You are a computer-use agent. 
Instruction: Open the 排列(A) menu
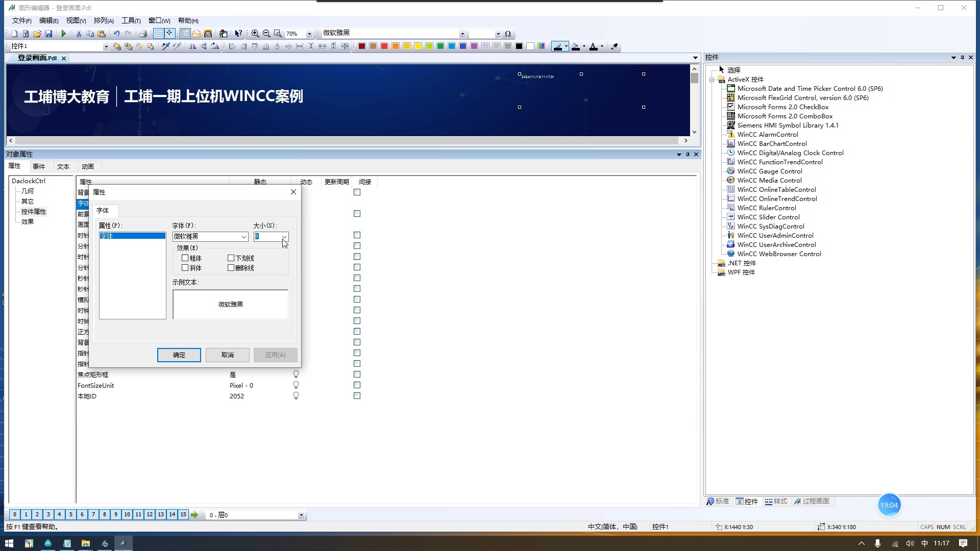104,21
